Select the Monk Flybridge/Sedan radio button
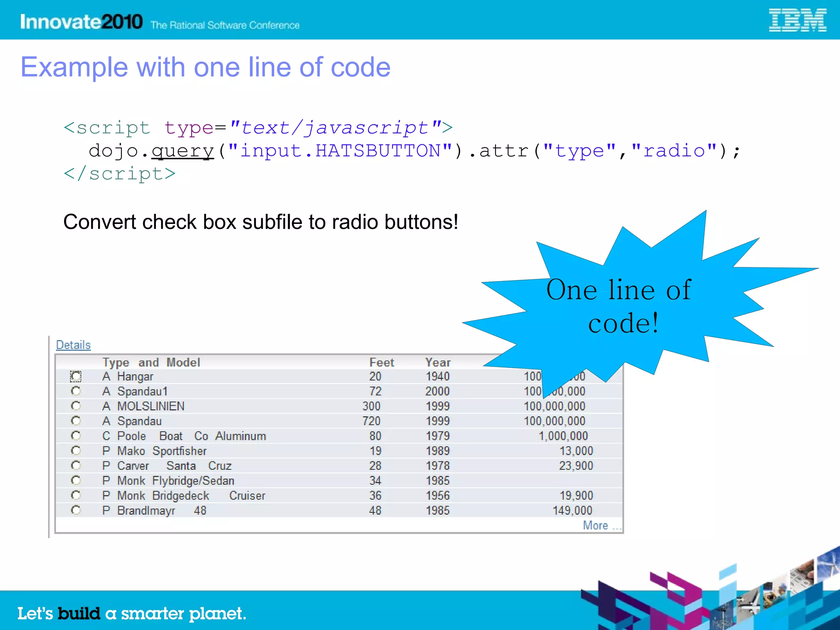840x630 pixels. 76,480
